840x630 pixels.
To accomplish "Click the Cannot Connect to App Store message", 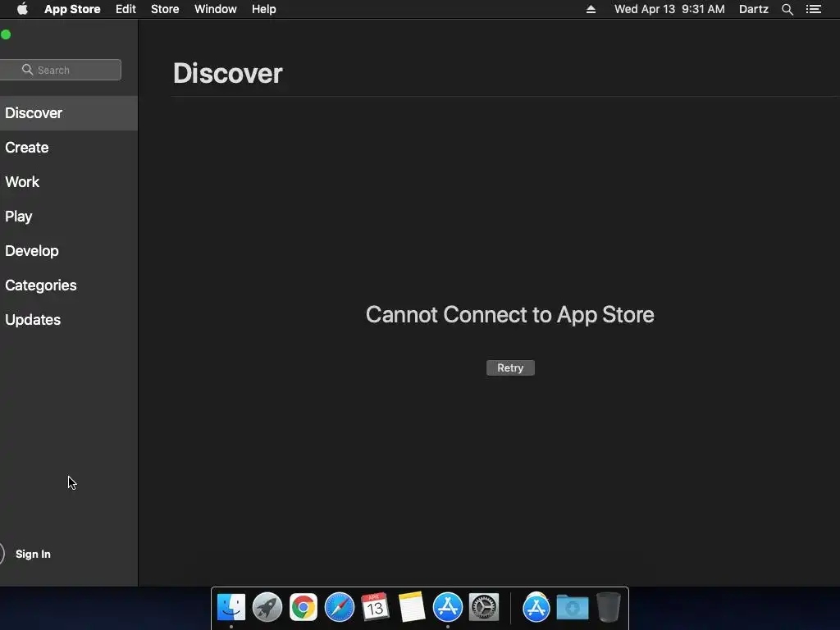I will 509,314.
